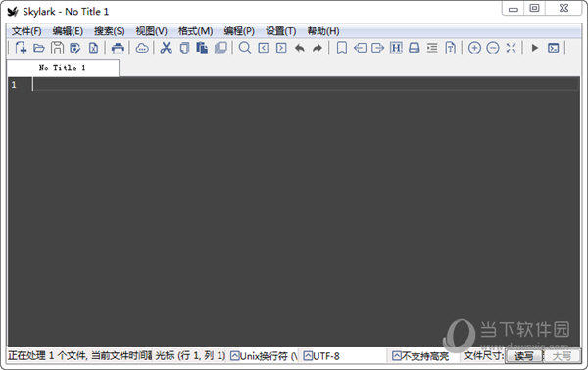Image resolution: width=588 pixels, height=370 pixels.
Task: Open the terminal console icon
Action: point(553,48)
